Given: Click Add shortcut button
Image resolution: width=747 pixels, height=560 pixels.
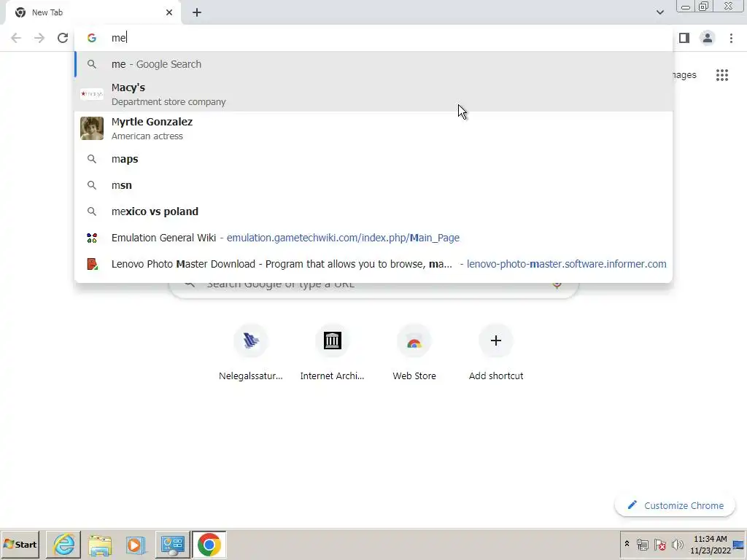Looking at the screenshot, I should tap(496, 353).
